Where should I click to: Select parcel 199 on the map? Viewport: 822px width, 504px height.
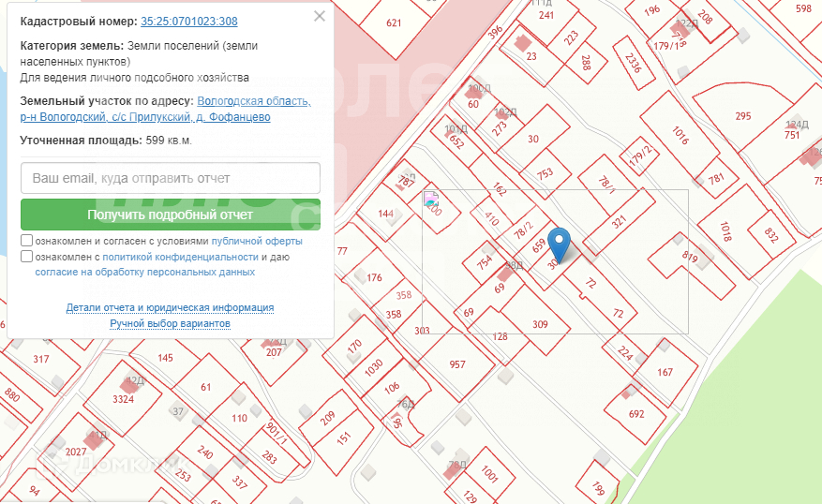click(598, 488)
